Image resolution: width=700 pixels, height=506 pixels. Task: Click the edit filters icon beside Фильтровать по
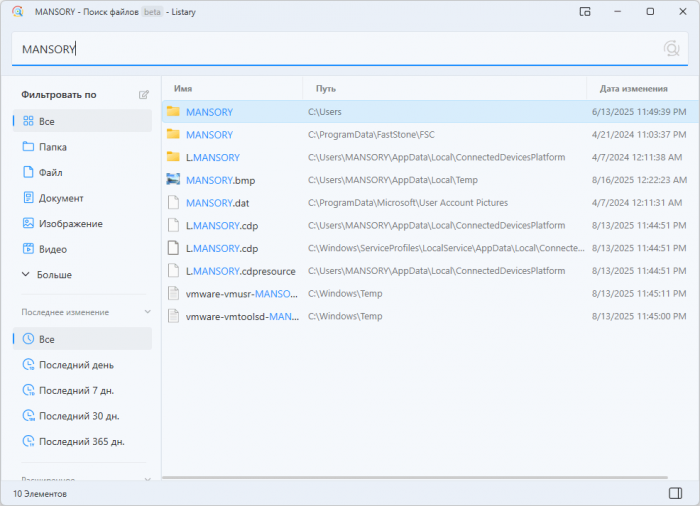[144, 95]
